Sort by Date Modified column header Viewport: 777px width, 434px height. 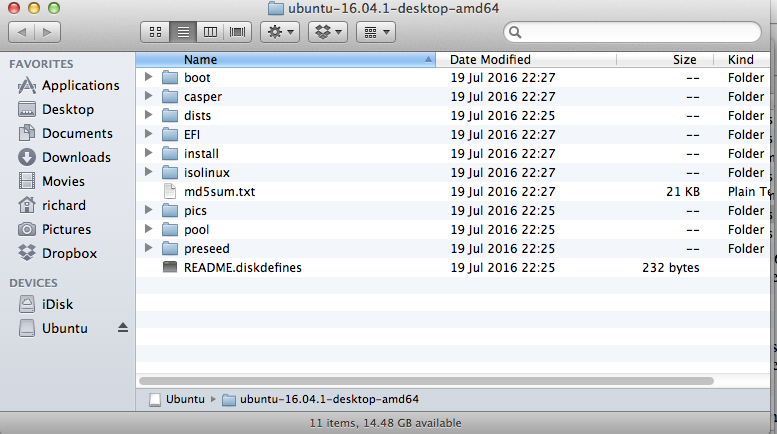coord(526,59)
